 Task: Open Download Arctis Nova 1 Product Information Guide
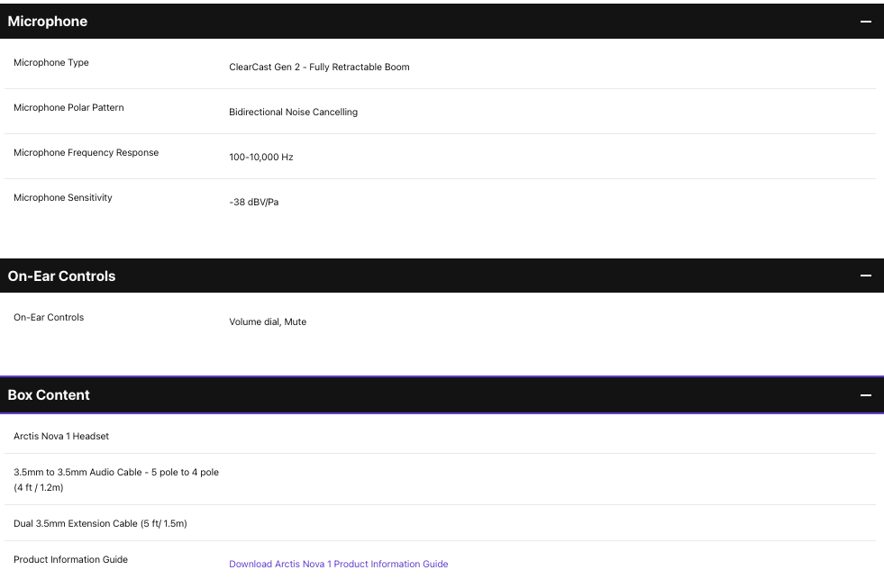pos(338,565)
